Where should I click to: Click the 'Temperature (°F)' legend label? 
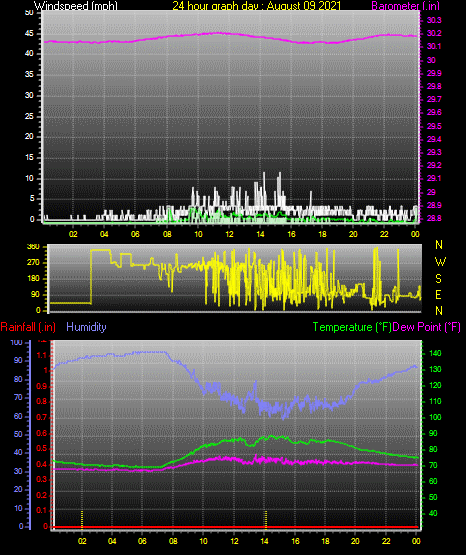(x=352, y=327)
